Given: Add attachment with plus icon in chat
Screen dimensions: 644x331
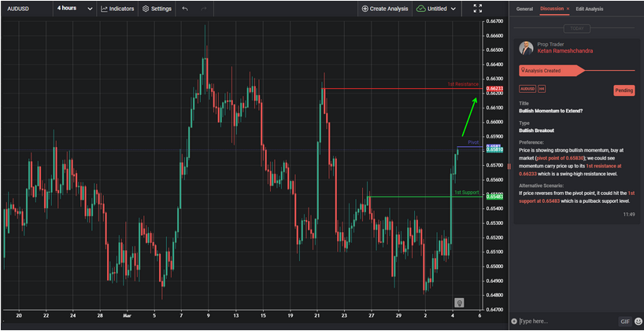Looking at the screenshot, I should tap(514, 321).
